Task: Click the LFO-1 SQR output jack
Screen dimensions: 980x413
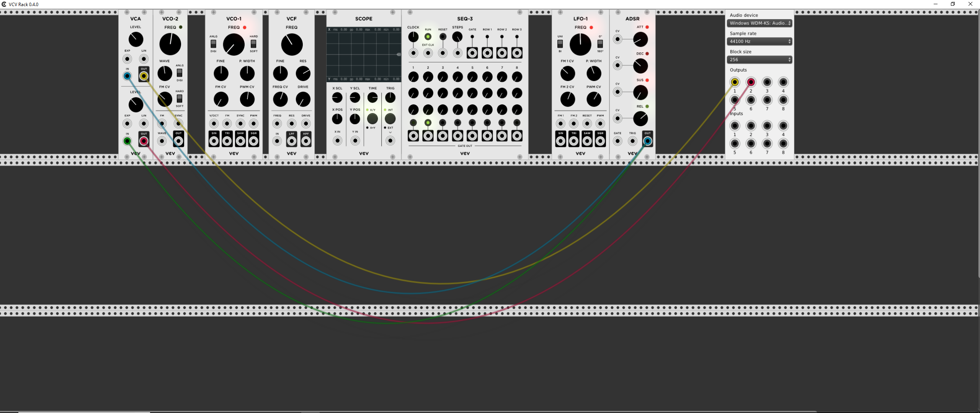Action: coord(600,141)
